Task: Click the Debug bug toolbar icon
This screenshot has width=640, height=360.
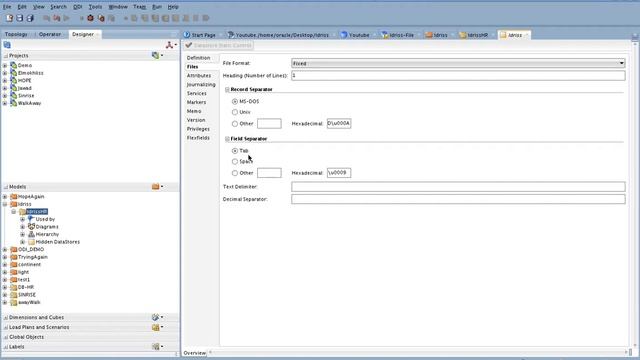Action: [x=90, y=18]
